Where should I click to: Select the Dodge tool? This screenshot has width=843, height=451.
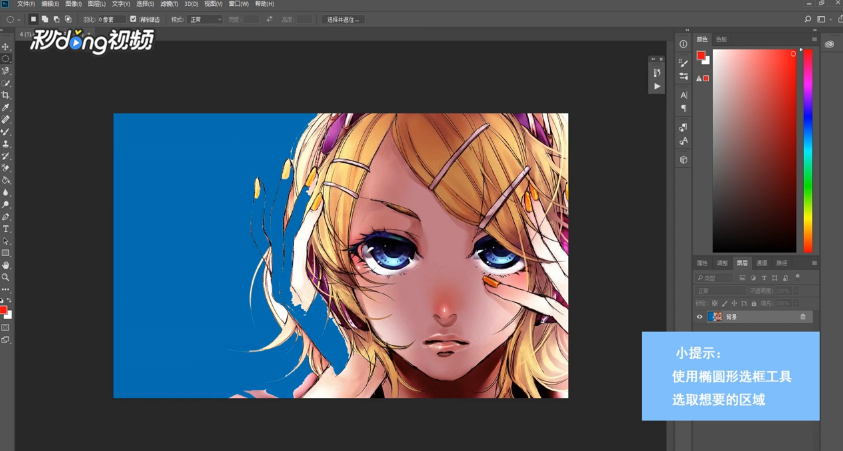[5, 205]
